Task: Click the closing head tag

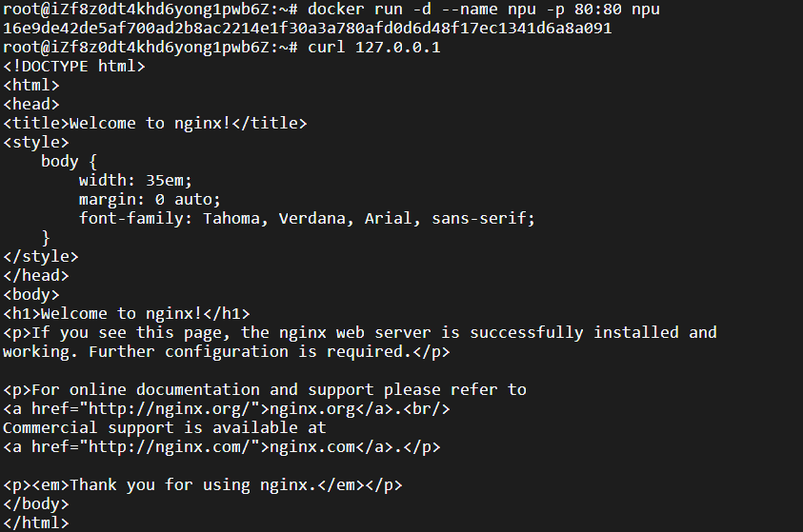Action: pos(36,276)
